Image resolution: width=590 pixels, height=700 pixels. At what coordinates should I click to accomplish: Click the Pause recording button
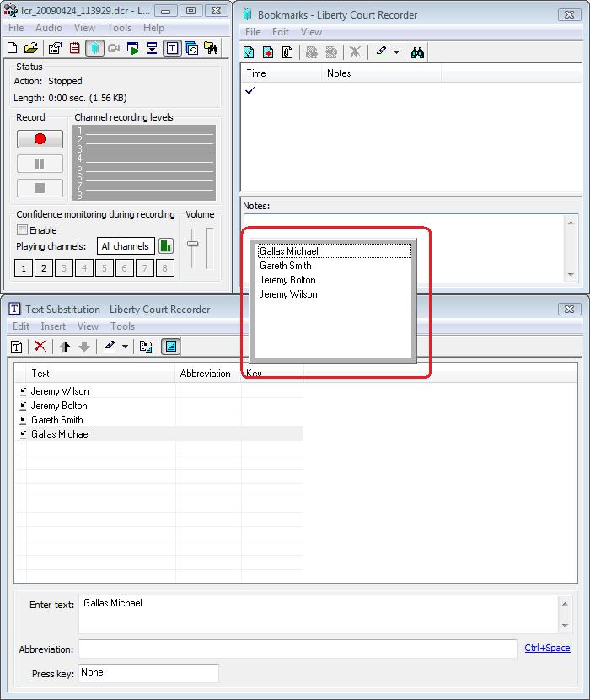coord(40,164)
